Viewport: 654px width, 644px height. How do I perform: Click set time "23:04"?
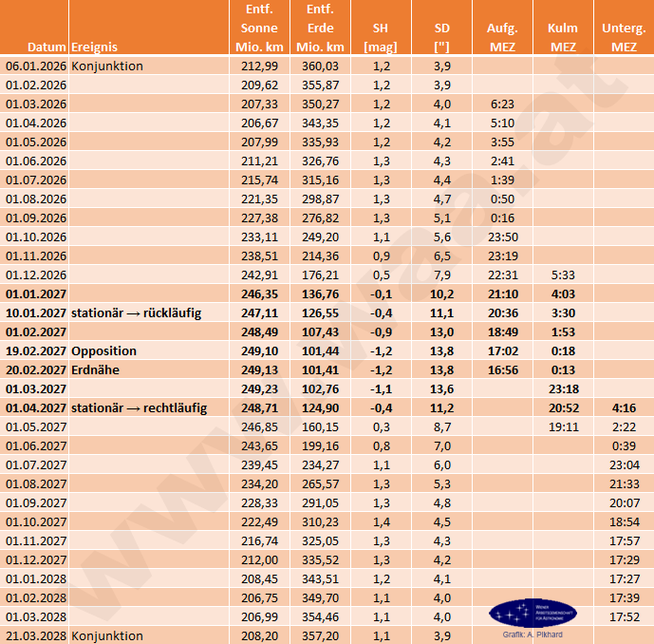[x=625, y=464]
